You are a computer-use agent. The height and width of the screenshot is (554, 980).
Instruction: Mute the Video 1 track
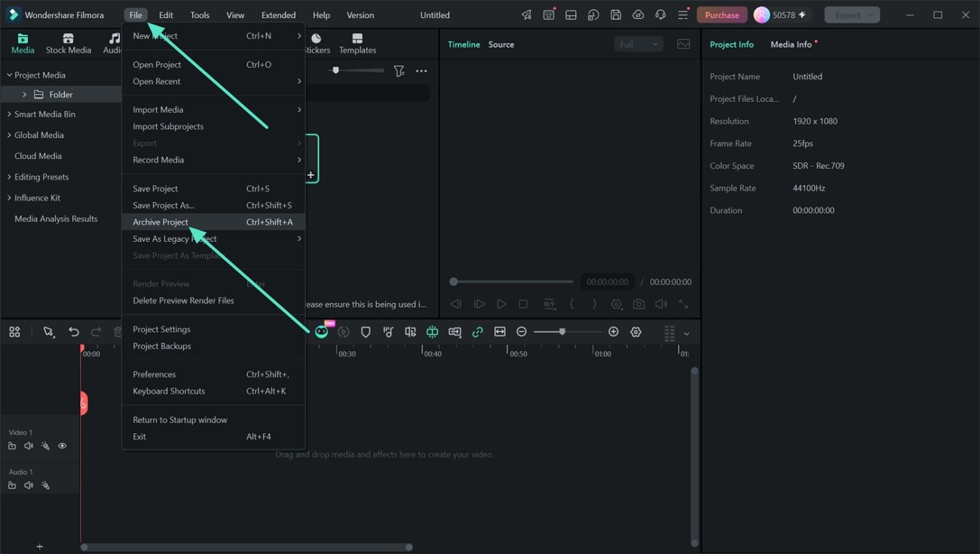pyautogui.click(x=29, y=446)
